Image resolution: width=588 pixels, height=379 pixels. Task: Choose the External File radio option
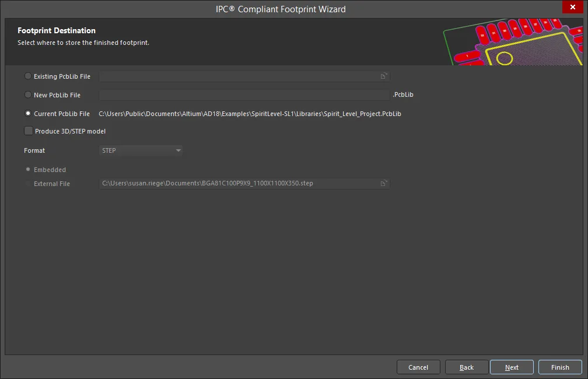[x=28, y=184]
